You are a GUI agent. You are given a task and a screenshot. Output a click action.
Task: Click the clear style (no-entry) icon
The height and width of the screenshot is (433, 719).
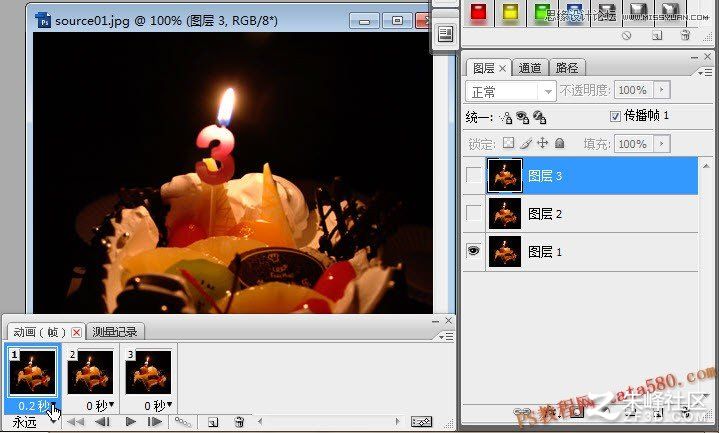[x=626, y=35]
